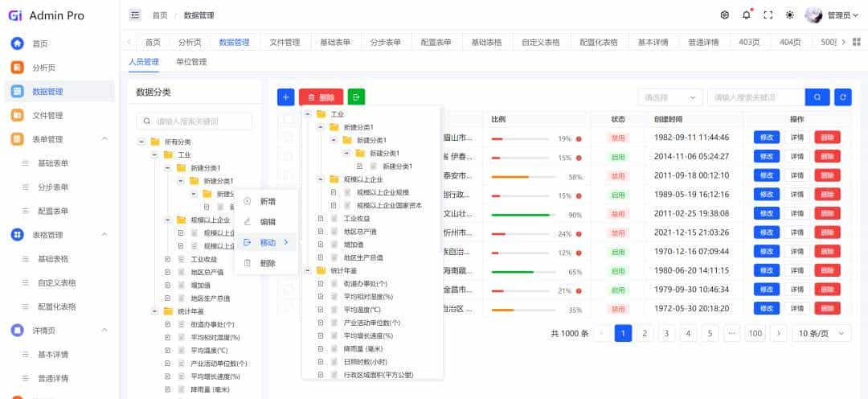Click 修改 in the 1982-09-11 row
The image size is (868, 399).
pyautogui.click(x=766, y=138)
